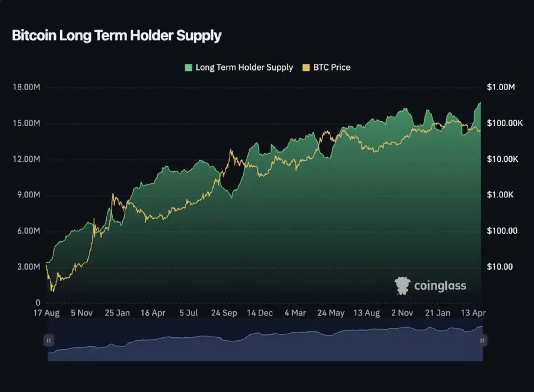Select the 24 Sep date axis label
The height and width of the screenshot is (392, 534).
[224, 313]
